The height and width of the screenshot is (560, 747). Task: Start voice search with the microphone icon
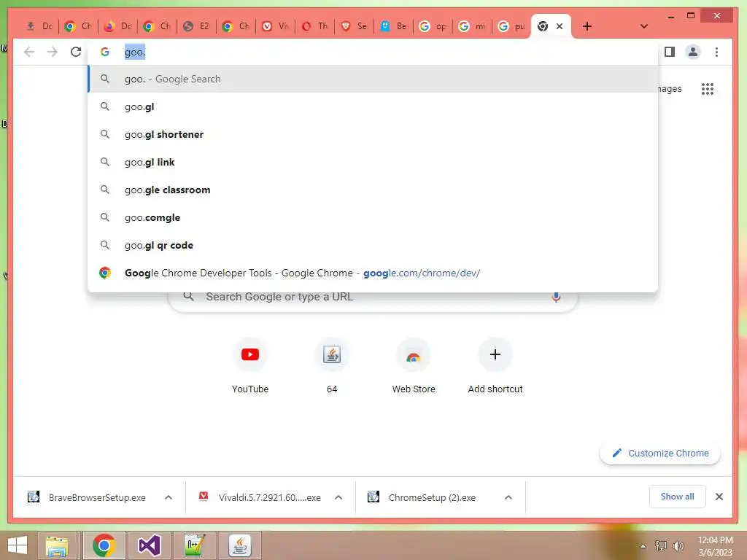click(556, 297)
